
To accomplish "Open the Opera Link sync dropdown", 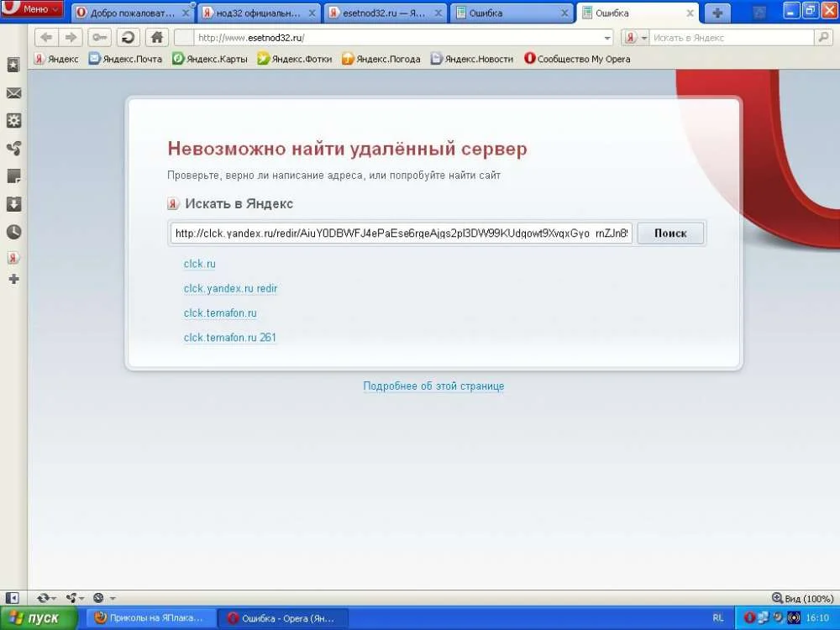I will (46, 598).
